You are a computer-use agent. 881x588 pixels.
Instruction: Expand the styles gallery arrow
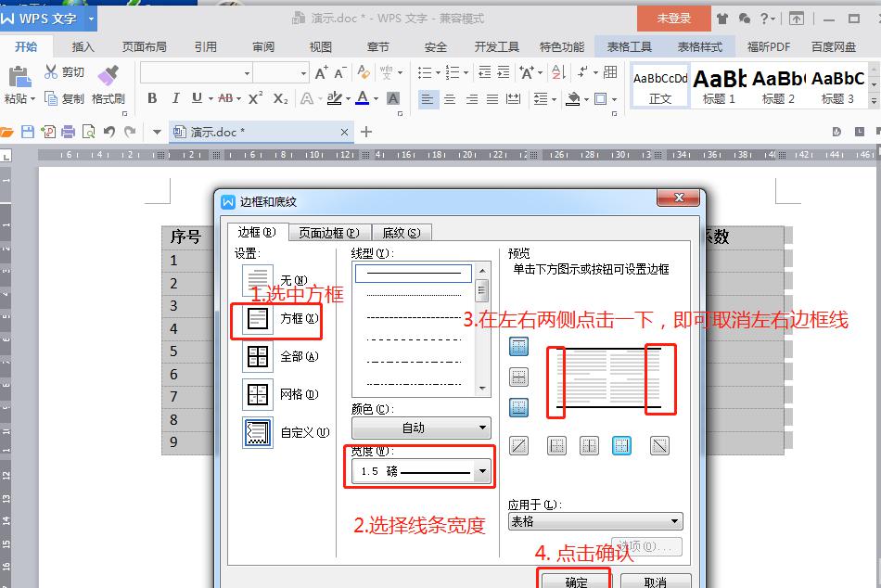click(x=874, y=101)
